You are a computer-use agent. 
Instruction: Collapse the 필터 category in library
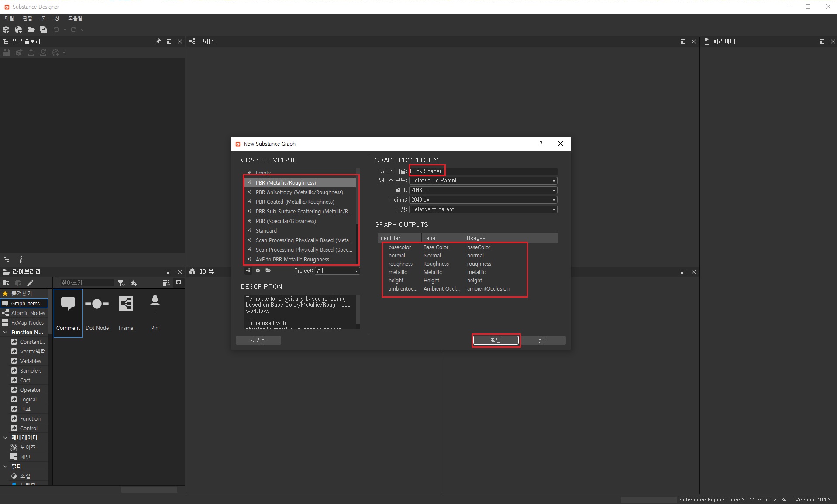pos(5,466)
